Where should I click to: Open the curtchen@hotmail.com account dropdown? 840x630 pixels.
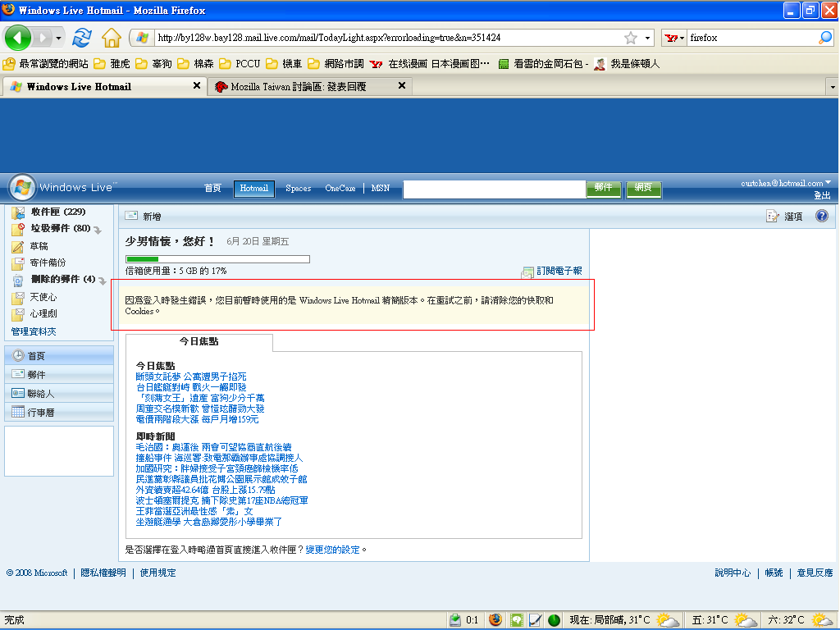point(786,183)
